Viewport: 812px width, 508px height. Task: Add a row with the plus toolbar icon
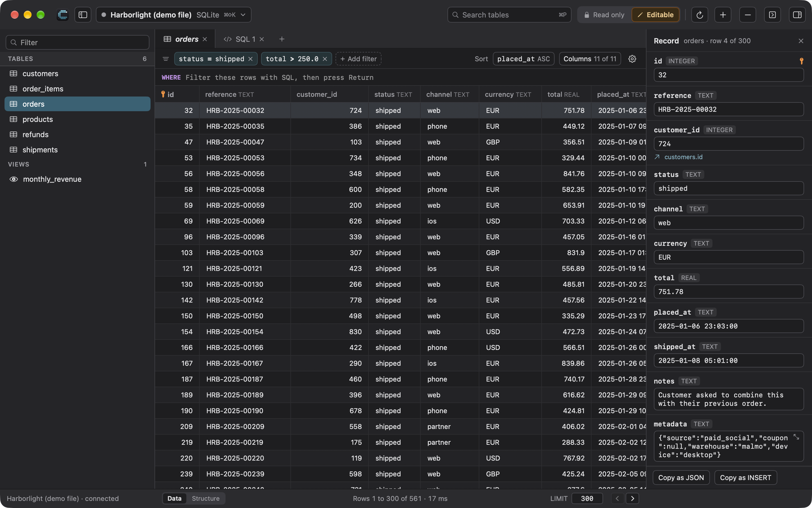point(723,15)
